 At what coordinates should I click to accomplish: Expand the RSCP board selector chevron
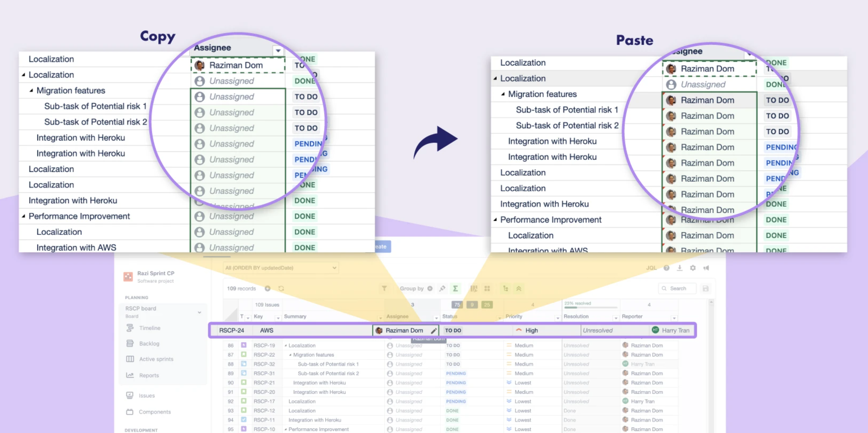(200, 312)
